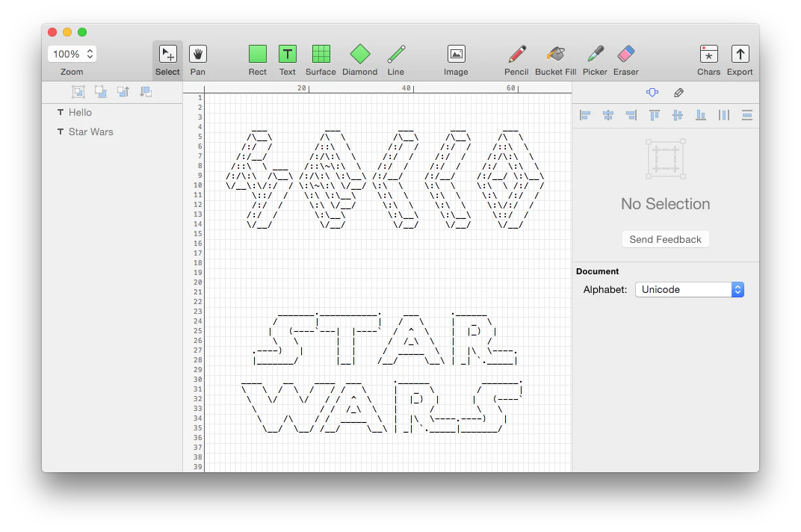This screenshot has width=801, height=532.
Task: Minimize window with yellow button
Action: coord(67,32)
